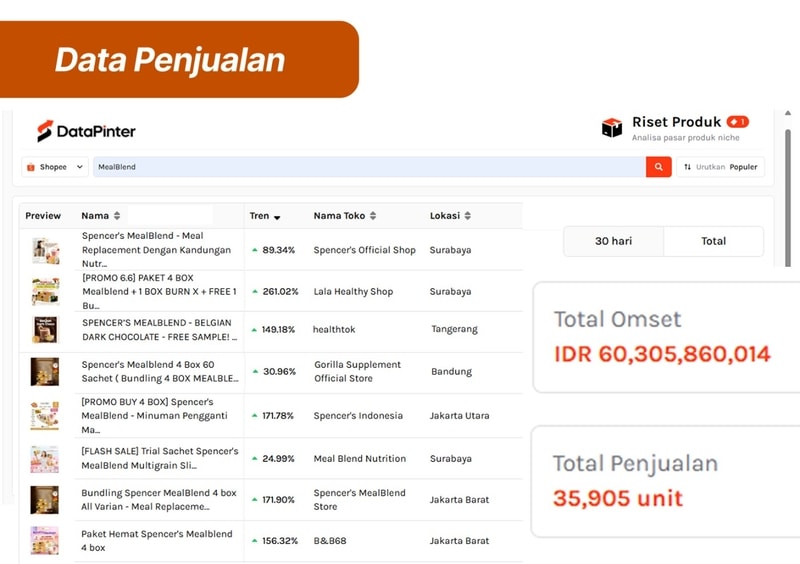Click the Total Omset card

(x=666, y=337)
